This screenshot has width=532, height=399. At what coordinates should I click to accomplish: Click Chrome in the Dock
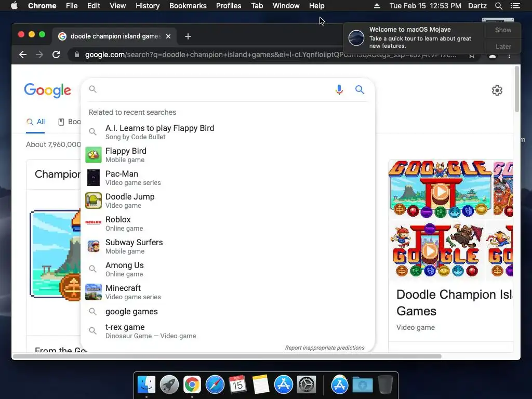[192, 385]
